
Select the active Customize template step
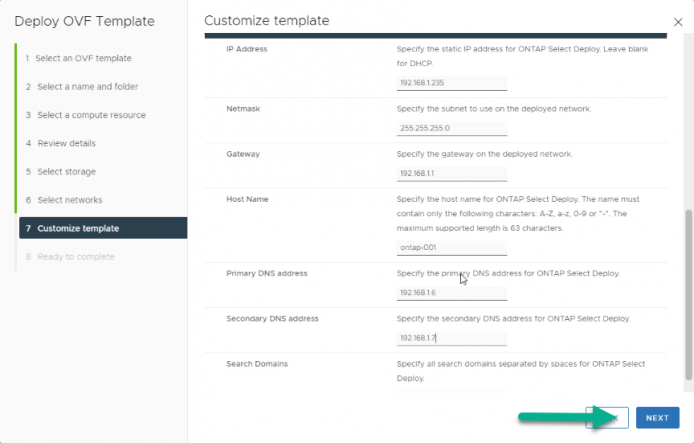pyautogui.click(x=103, y=228)
